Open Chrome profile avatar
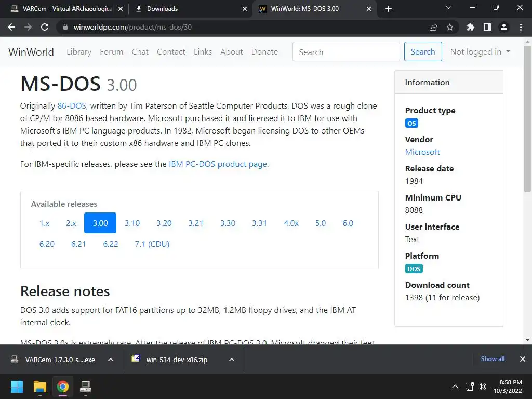The height and width of the screenshot is (399, 532). point(504,27)
